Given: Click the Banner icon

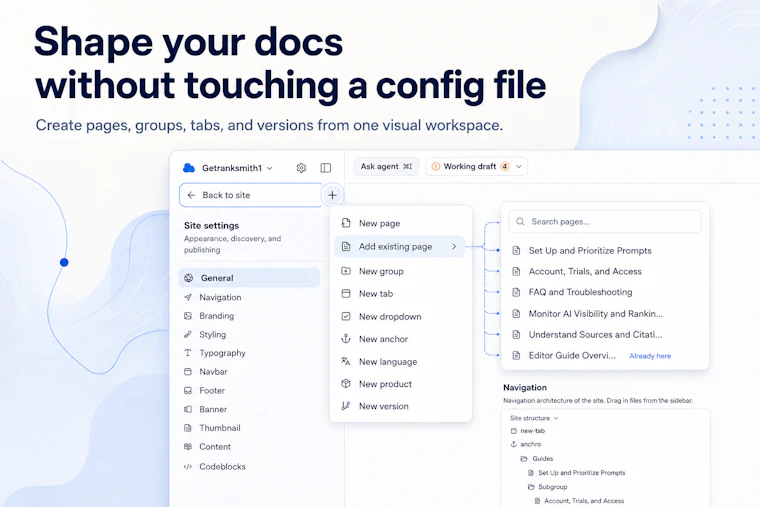Looking at the screenshot, I should [x=188, y=409].
